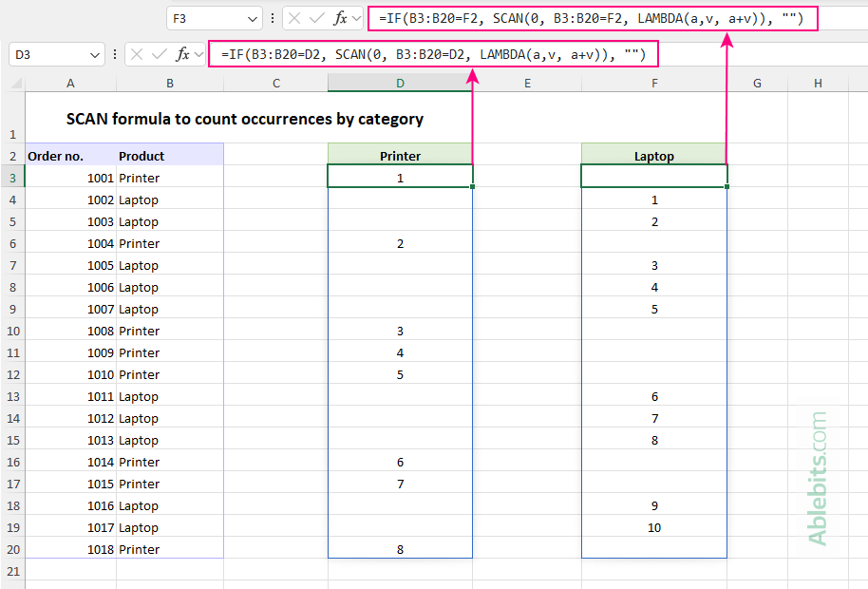Screen dimensions: 868x589
Task: Click the Cancel X icon in D3 formula bar
Action: (x=137, y=54)
